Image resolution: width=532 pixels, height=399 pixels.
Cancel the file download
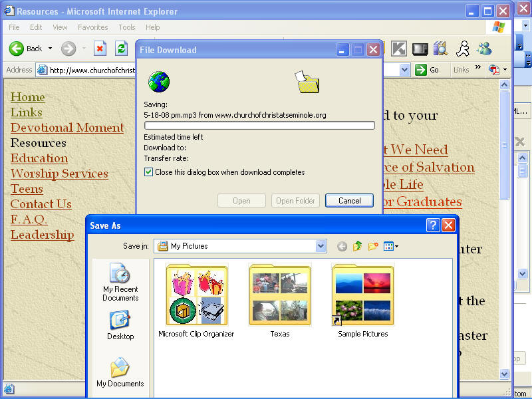coord(349,201)
